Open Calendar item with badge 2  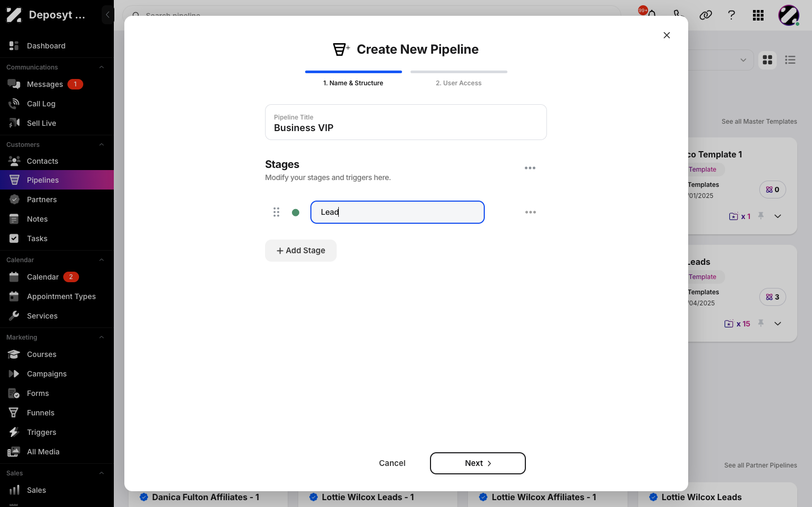click(57, 277)
